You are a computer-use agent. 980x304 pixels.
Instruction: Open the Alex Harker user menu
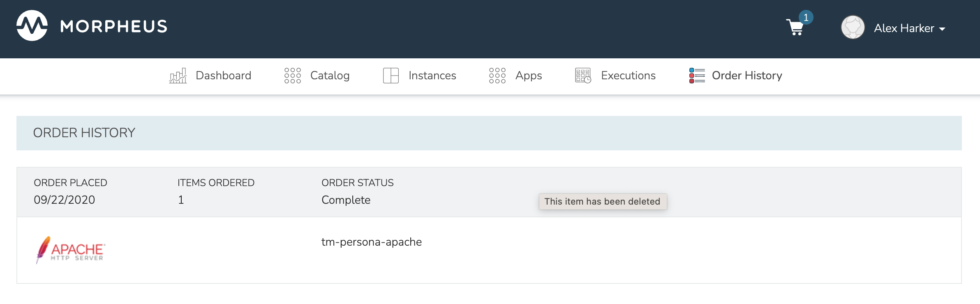[x=904, y=28]
